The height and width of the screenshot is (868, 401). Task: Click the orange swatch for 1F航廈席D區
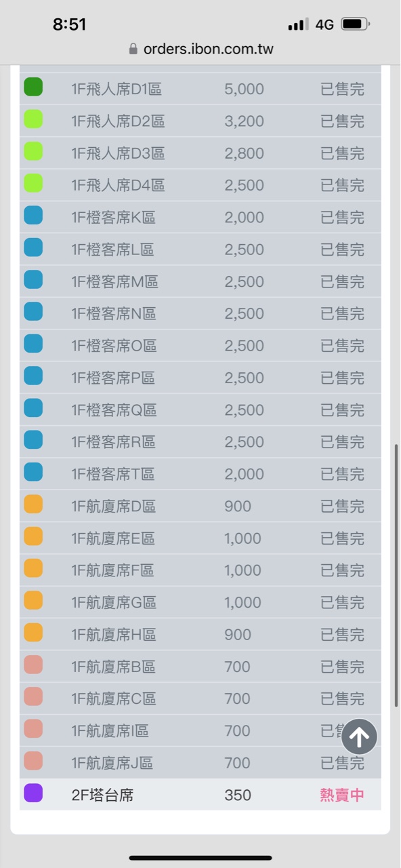(33, 504)
